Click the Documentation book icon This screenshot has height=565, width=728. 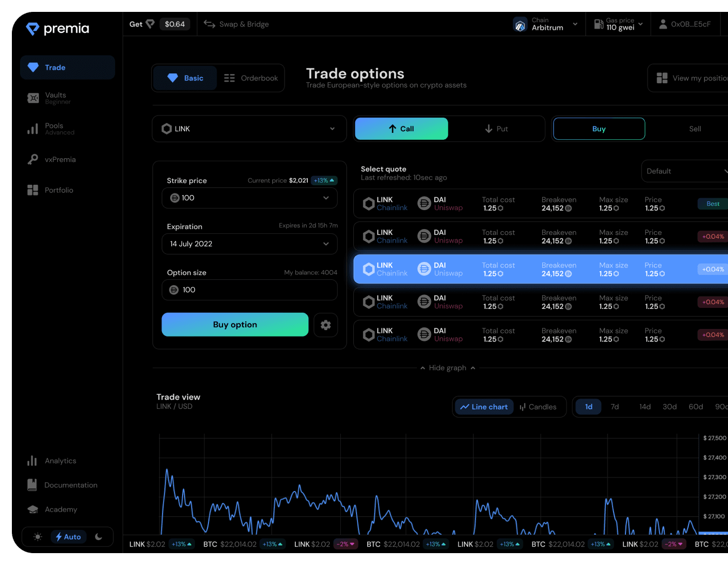pyautogui.click(x=32, y=485)
